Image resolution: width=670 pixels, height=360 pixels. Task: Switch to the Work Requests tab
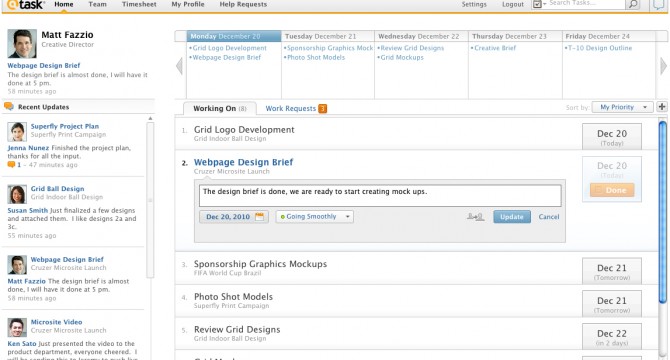[x=296, y=108]
